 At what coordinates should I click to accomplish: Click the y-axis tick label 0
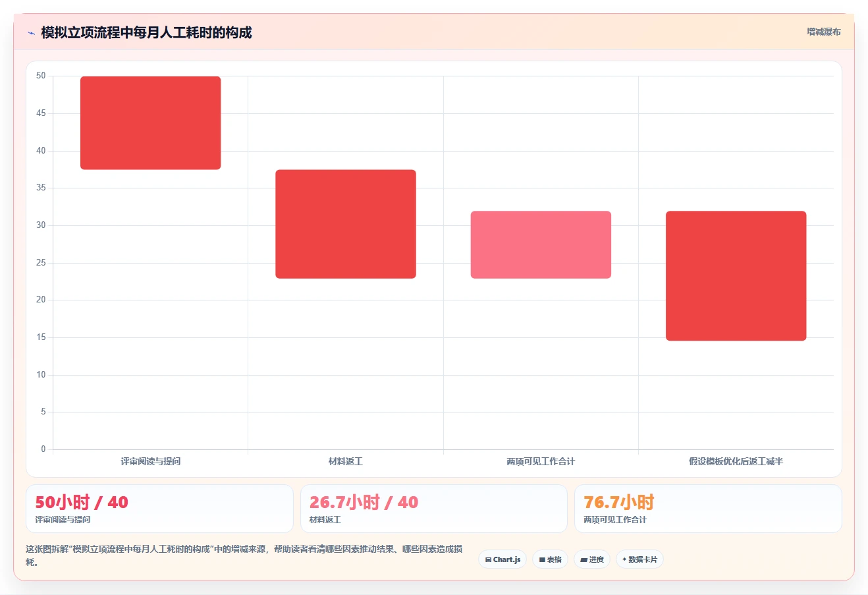[43, 449]
